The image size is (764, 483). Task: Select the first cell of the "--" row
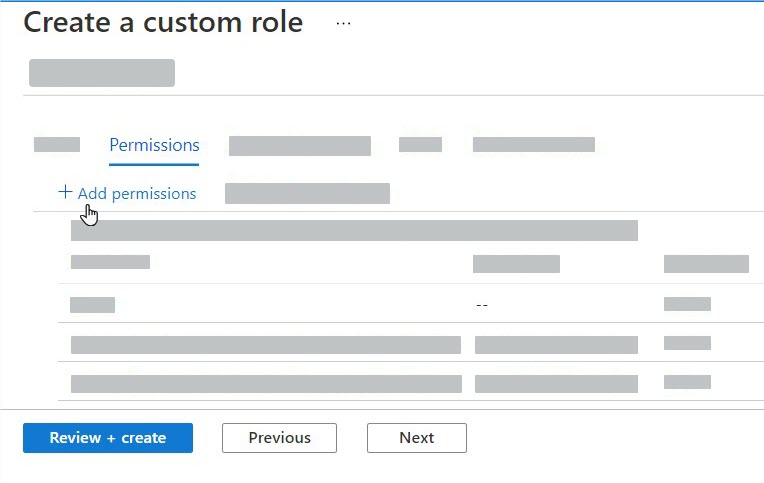[x=92, y=305]
